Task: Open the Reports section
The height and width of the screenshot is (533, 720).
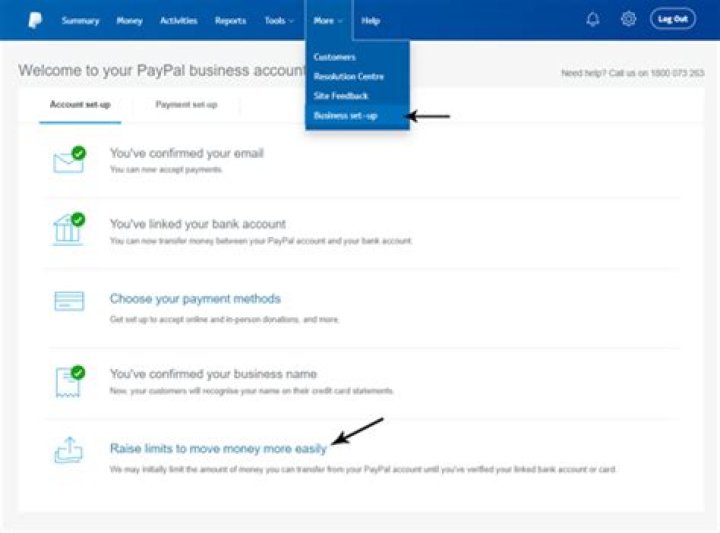Action: click(x=231, y=21)
